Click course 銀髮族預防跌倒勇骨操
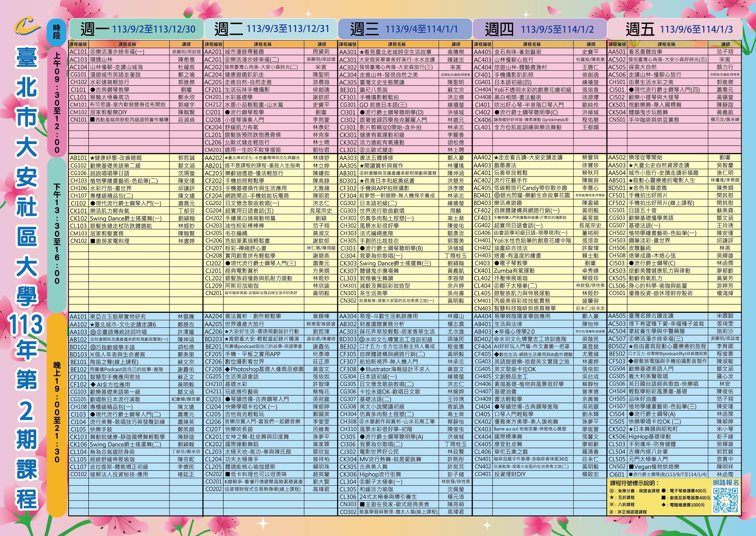The width and height of the screenshot is (756, 536). click(253, 135)
